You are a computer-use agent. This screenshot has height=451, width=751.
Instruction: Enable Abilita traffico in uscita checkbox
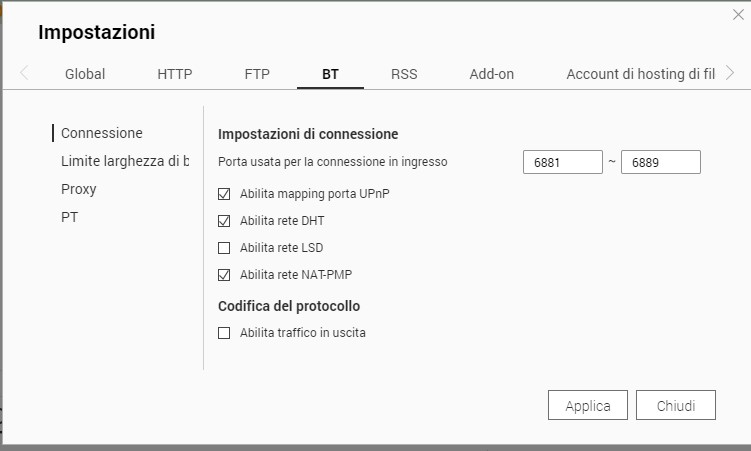click(x=224, y=333)
